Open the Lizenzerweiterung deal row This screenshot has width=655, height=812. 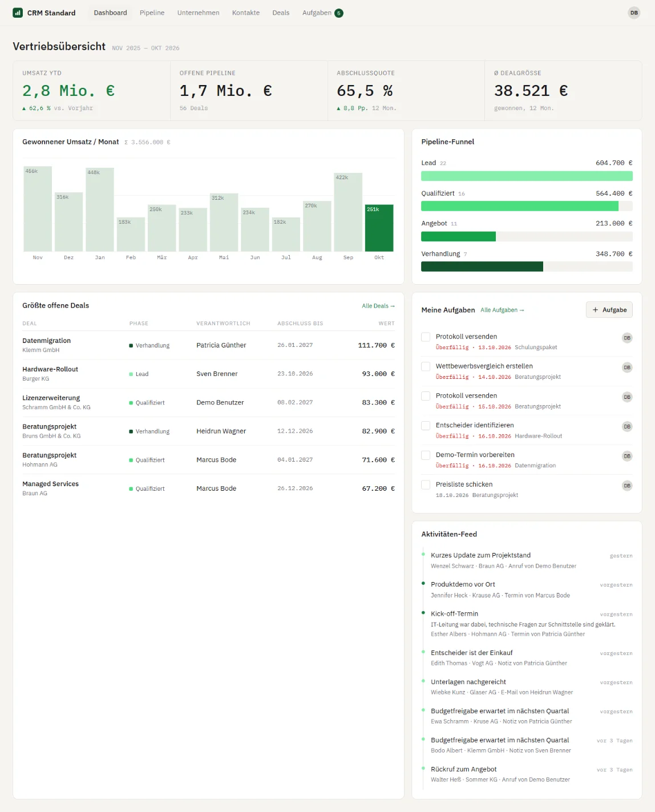[x=209, y=402]
